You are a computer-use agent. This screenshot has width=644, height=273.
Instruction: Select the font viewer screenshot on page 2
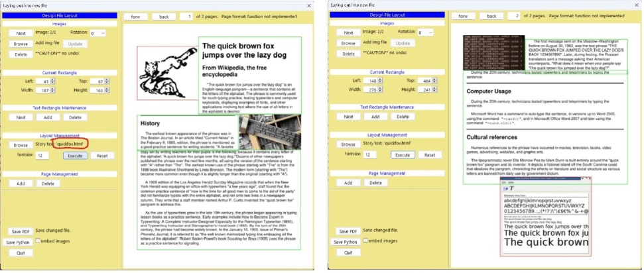click(545, 217)
